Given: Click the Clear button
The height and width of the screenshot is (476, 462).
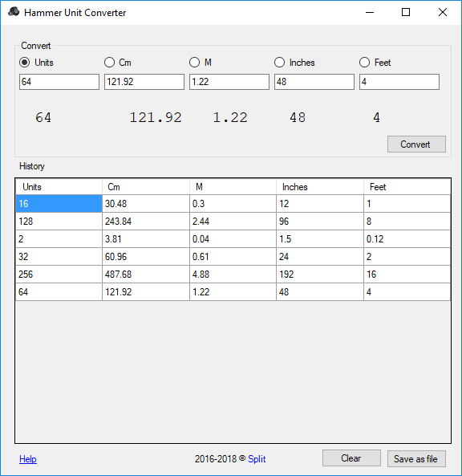Looking at the screenshot, I should click(x=351, y=458).
